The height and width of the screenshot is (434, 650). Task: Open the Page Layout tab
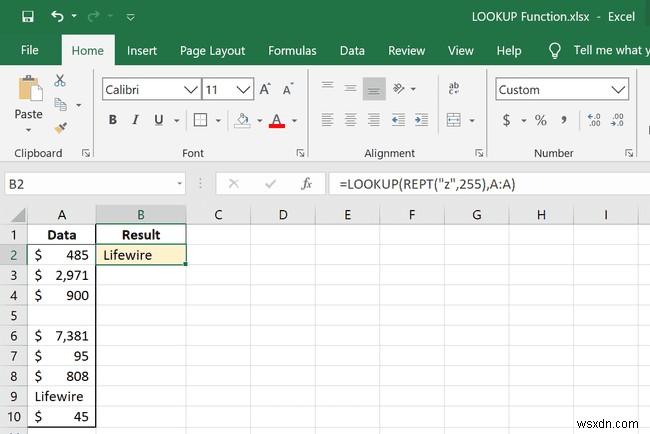coord(212,51)
